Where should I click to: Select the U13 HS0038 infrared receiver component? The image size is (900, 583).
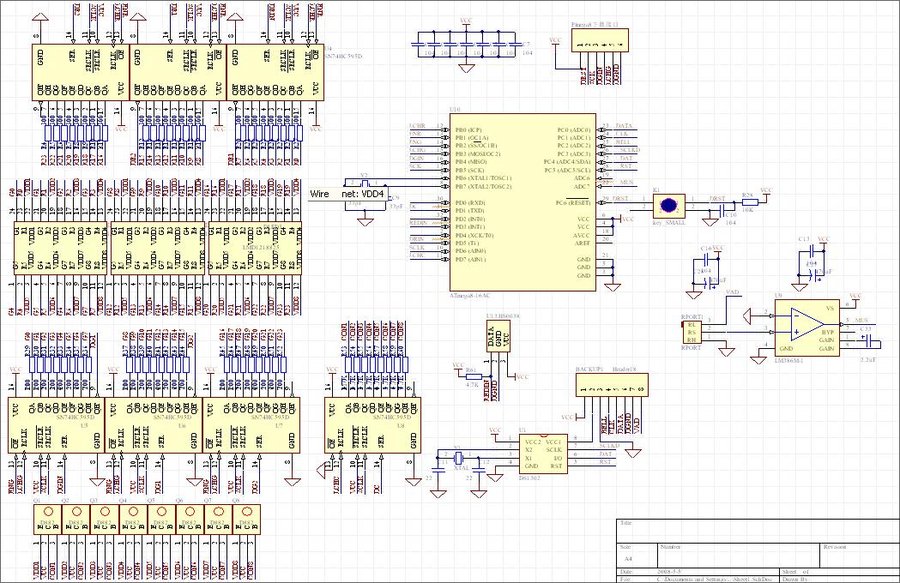[499, 339]
